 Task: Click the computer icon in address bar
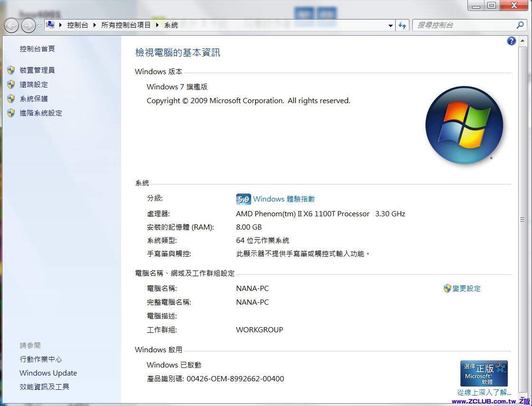[x=50, y=25]
